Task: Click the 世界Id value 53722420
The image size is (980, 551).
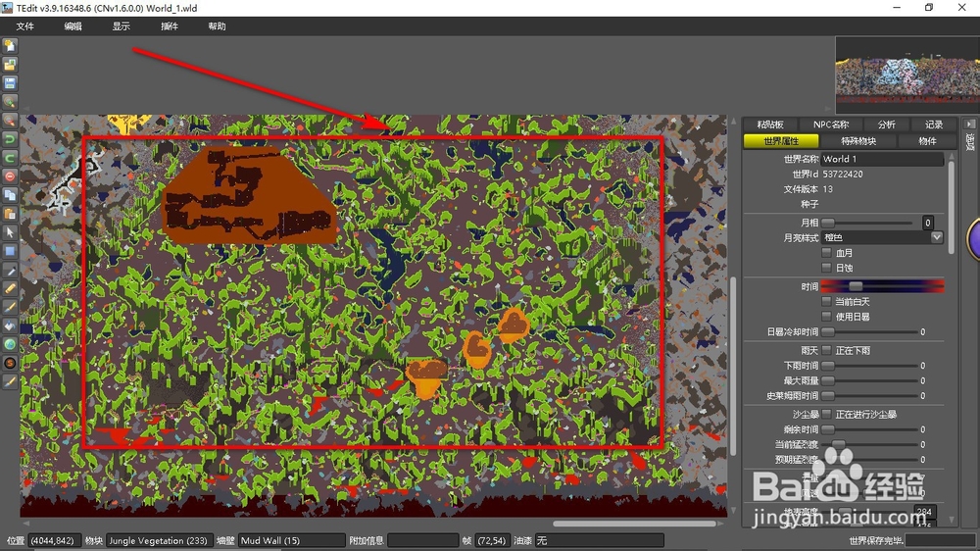Action: 843,174
